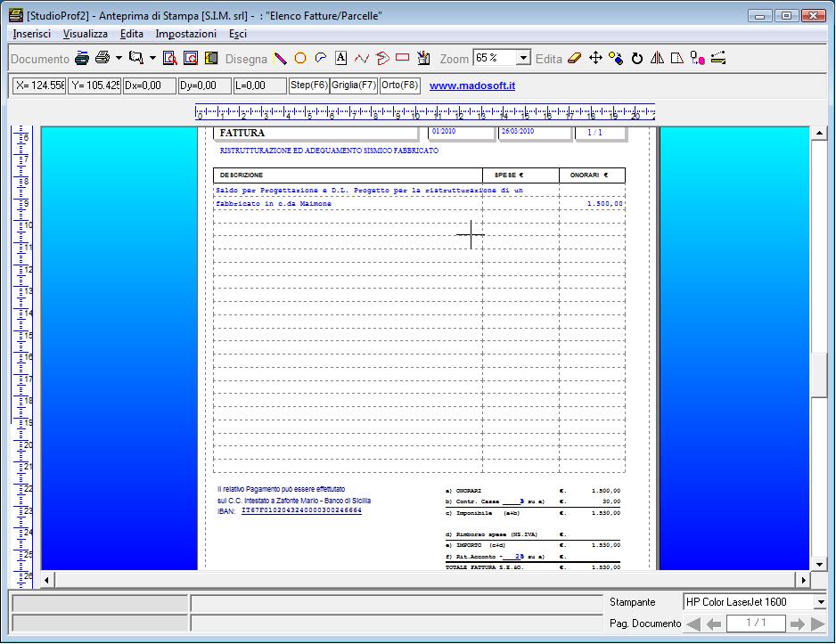Screen dimensions: 836x644
Task: Click vertical scrollbar up arrow
Action: (819, 133)
